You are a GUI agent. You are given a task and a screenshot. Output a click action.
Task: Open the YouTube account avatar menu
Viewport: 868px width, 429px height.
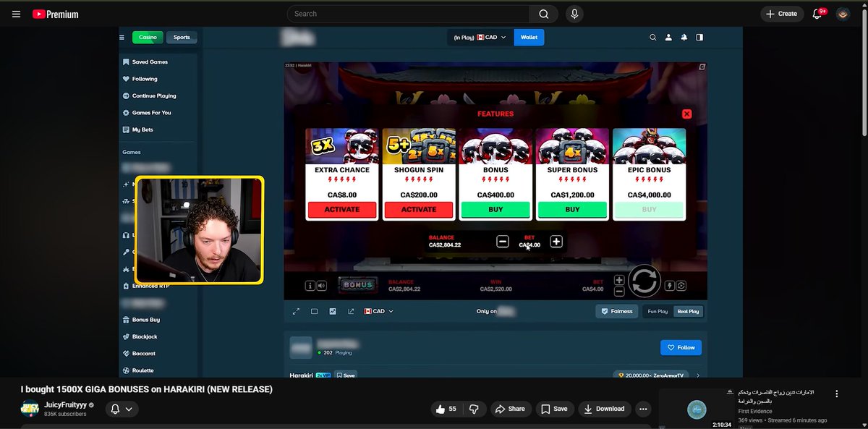click(x=843, y=14)
